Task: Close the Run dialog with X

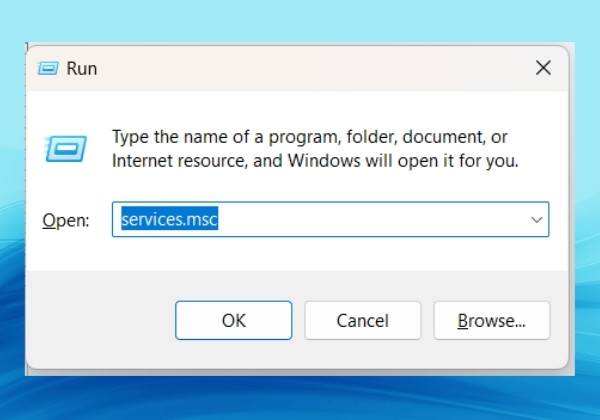Action: [543, 68]
